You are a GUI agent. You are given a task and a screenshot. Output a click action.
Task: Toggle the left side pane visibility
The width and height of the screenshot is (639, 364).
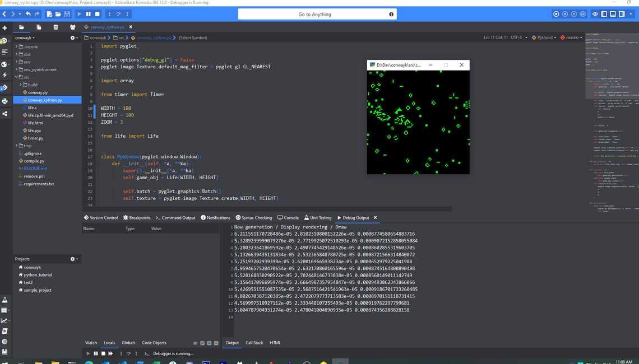[604, 14]
